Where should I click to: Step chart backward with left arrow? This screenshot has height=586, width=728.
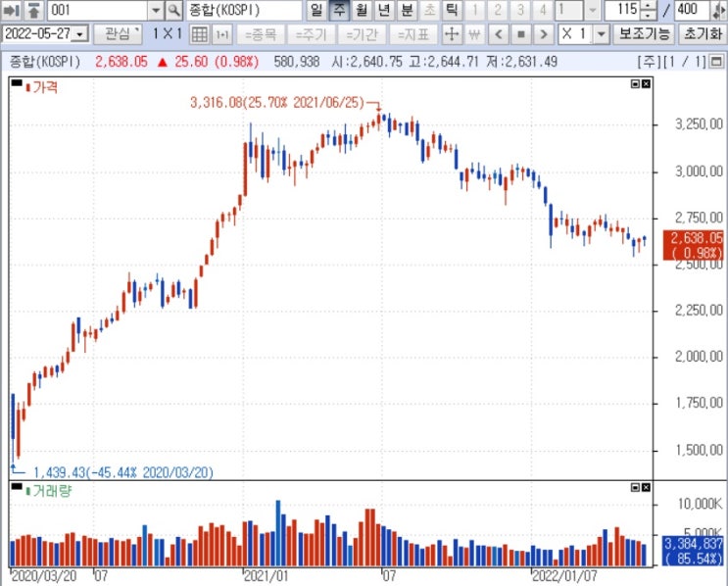499,34
